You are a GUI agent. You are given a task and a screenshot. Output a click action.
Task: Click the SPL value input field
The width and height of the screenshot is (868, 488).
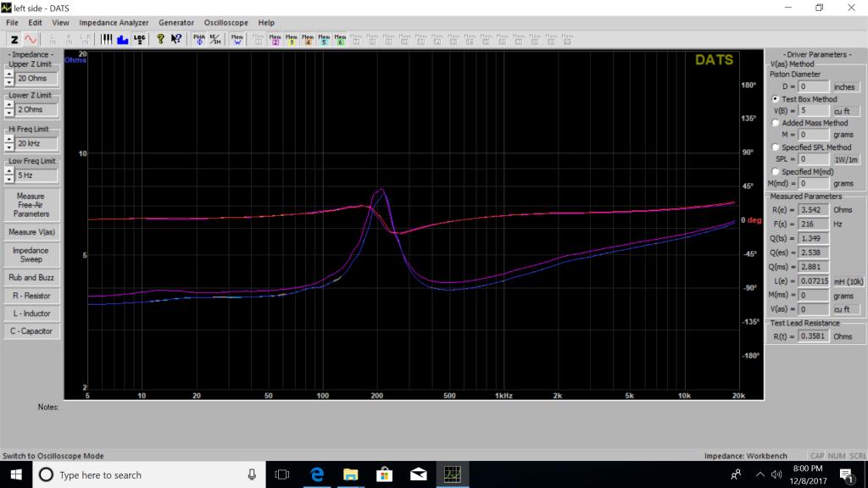point(814,159)
